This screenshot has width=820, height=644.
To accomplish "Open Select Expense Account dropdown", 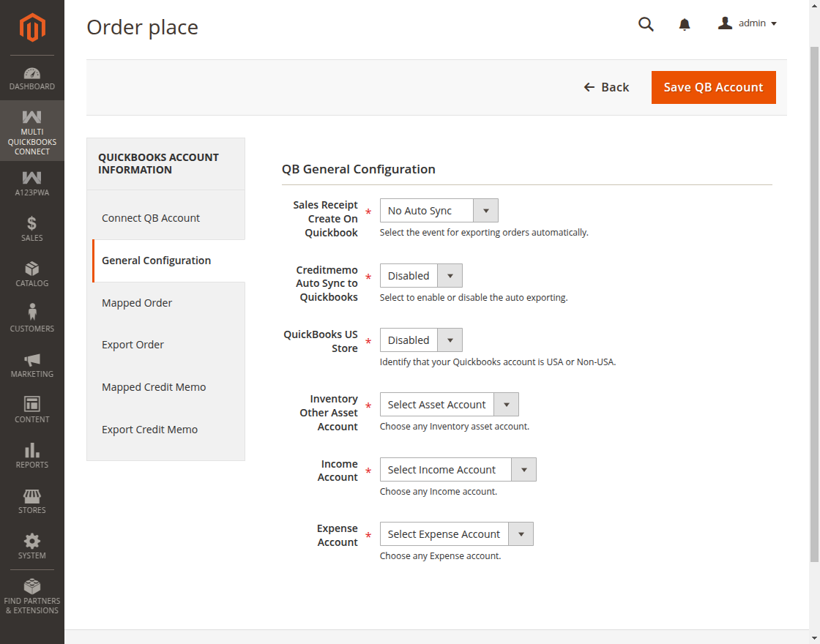I will [456, 534].
